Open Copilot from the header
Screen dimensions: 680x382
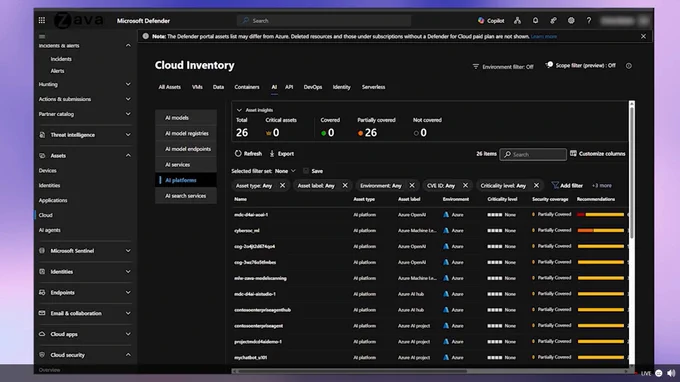point(491,20)
